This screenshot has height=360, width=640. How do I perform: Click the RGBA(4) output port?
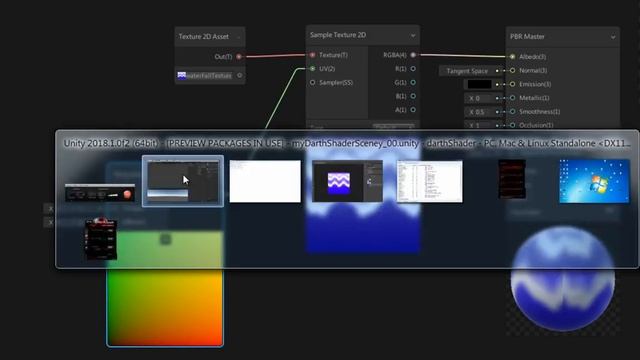413,55
